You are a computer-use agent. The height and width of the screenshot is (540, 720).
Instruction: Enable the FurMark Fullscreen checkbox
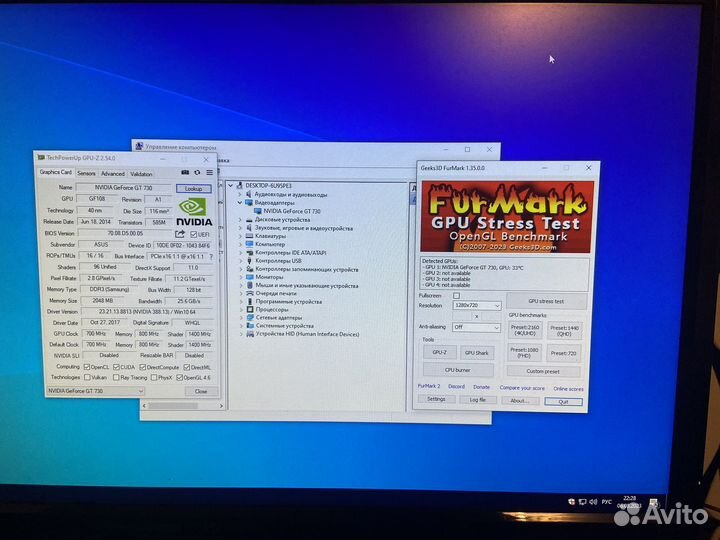[456, 296]
